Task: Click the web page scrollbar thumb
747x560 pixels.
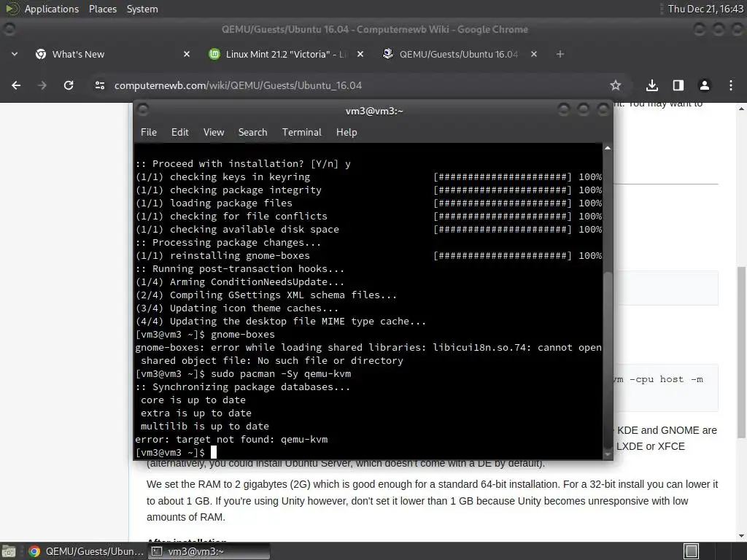Action: pyautogui.click(x=741, y=352)
